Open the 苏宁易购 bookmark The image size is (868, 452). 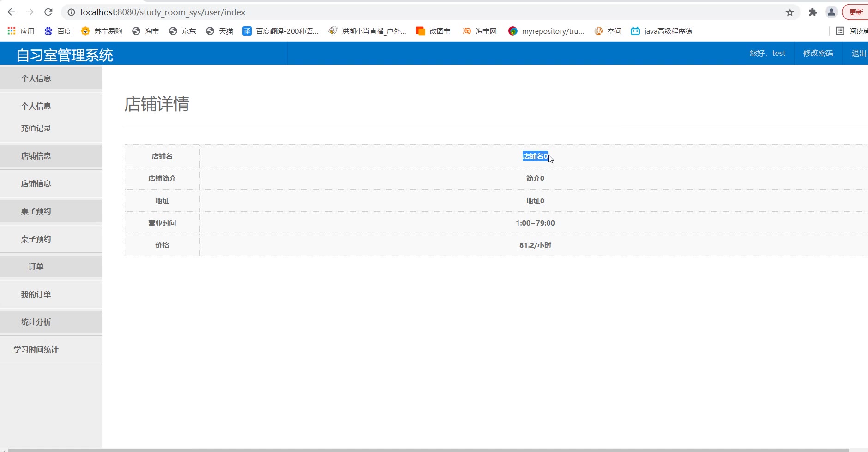coord(102,31)
